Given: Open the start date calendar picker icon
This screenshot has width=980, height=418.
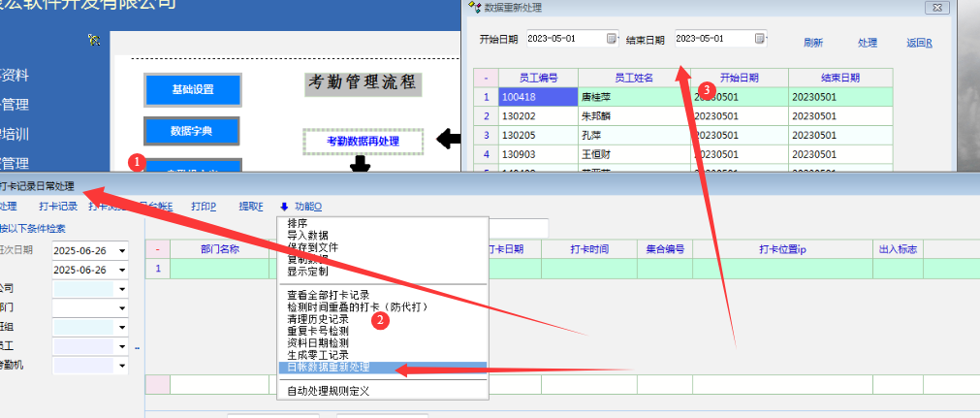Looking at the screenshot, I should point(612,39).
